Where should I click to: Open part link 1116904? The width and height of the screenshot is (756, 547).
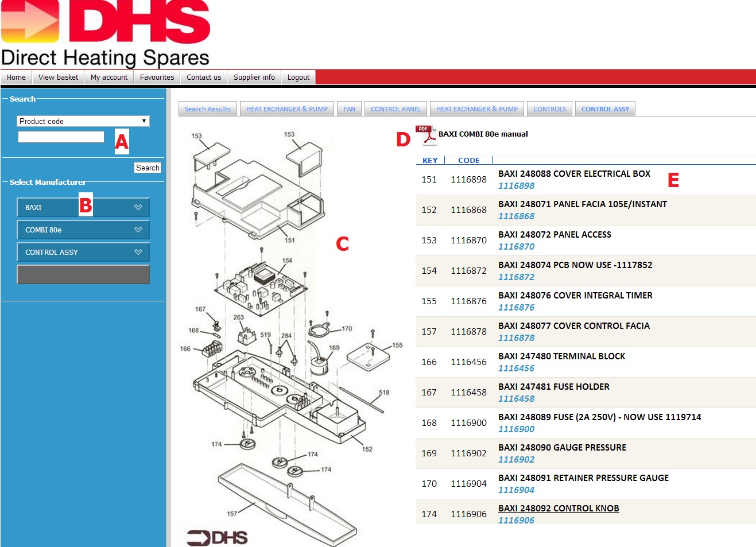point(516,490)
